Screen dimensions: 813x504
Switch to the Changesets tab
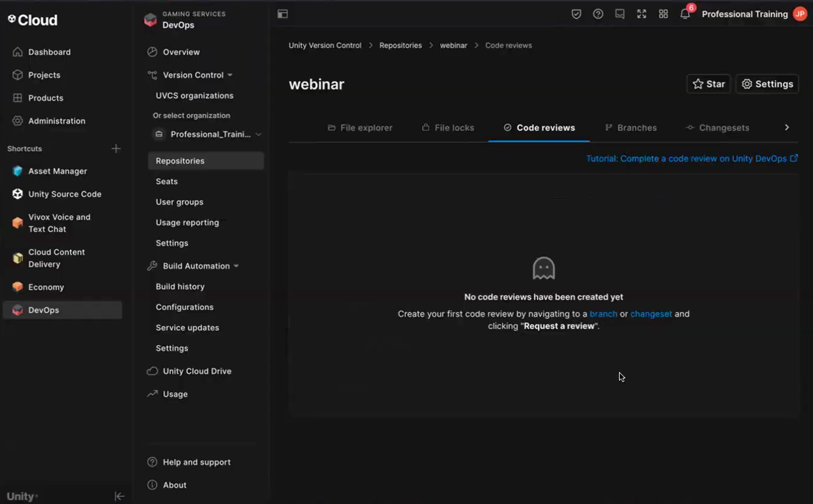point(717,128)
